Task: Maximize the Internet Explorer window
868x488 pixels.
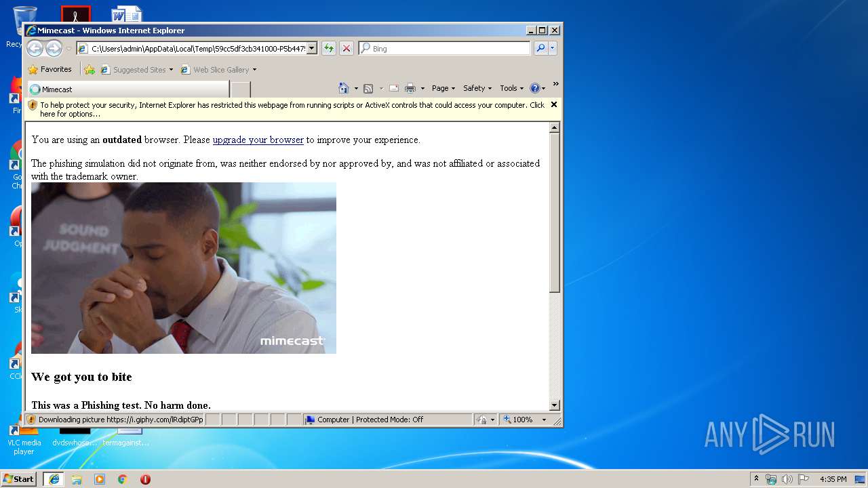Action: click(542, 30)
